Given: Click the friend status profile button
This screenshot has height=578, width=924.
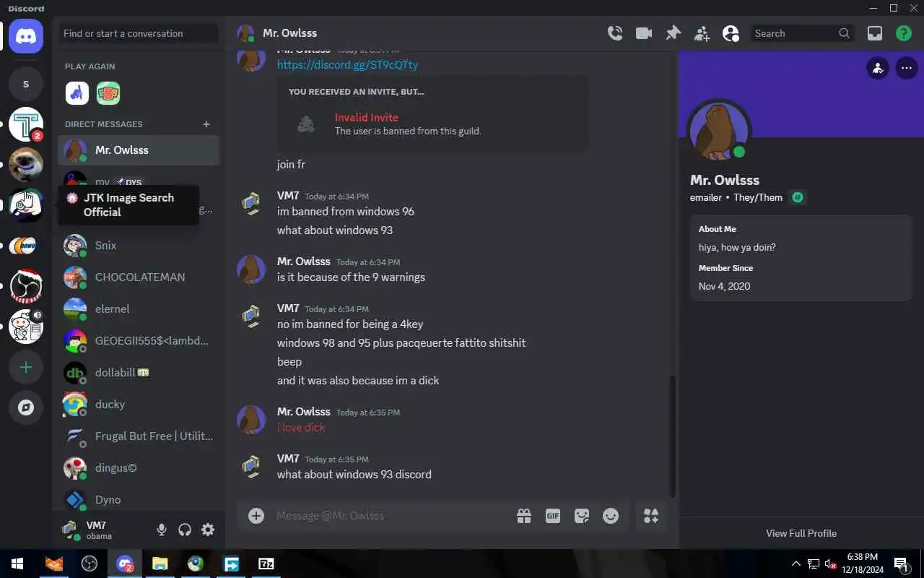Looking at the screenshot, I should [x=878, y=69].
